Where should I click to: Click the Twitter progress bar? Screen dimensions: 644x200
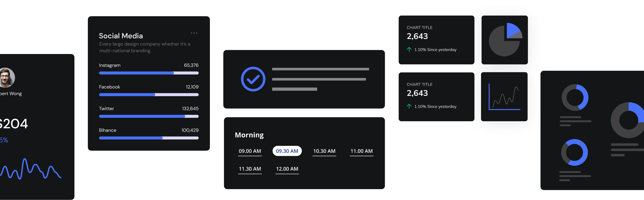point(149,116)
